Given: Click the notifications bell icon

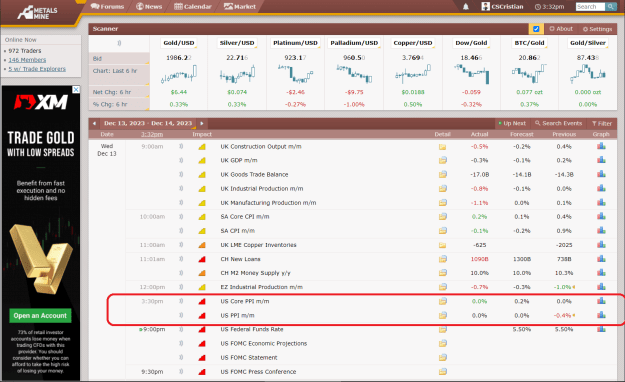Looking at the screenshot, I should point(466,7).
